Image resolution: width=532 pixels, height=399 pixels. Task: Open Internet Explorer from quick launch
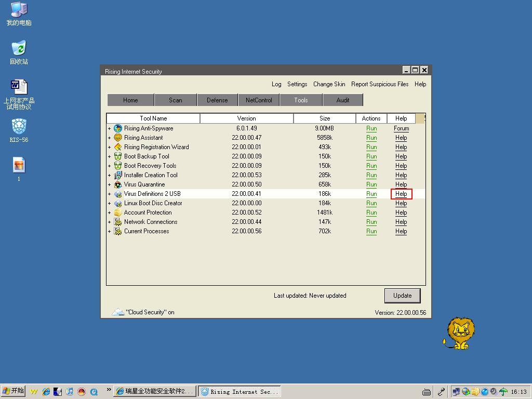(46, 392)
